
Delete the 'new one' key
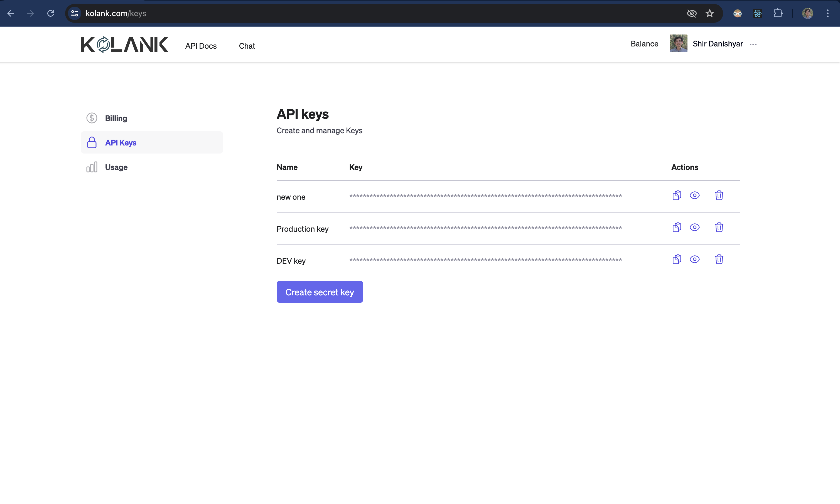(719, 195)
